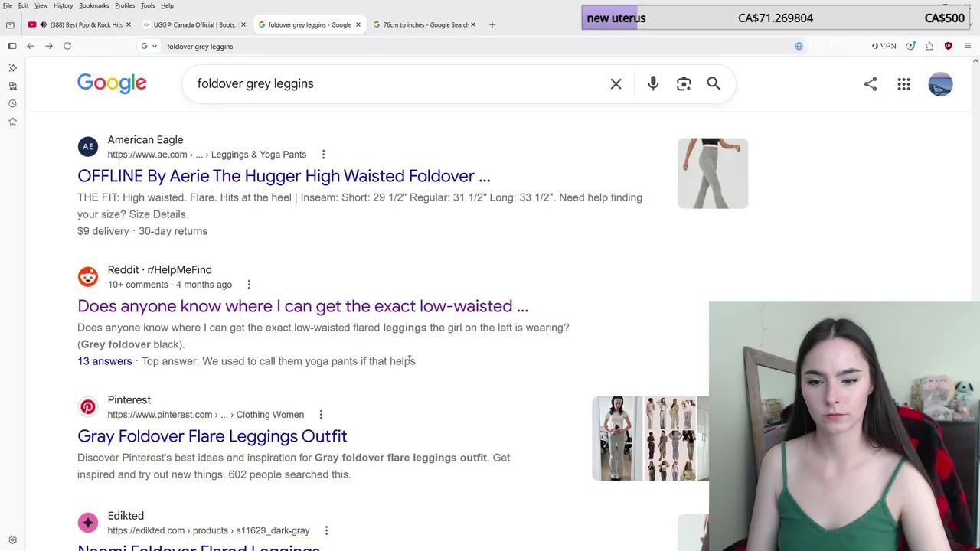The image size is (980, 551).
Task: Click the globe translate icon in the address bar
Action: (x=799, y=46)
